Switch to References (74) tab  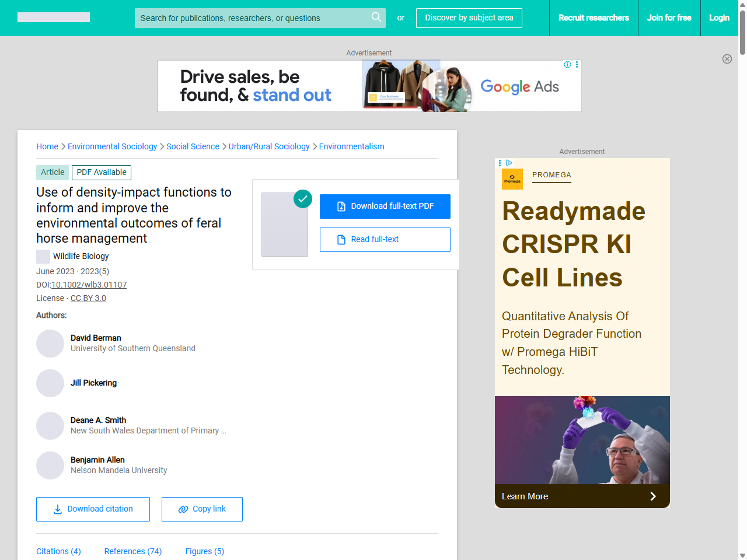[x=133, y=551]
